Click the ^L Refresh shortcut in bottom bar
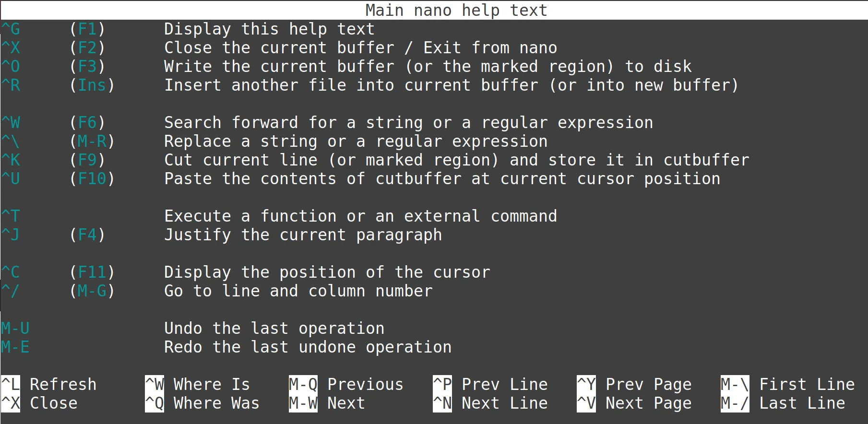Viewport: 868px width, 424px height. pyautogui.click(x=49, y=385)
